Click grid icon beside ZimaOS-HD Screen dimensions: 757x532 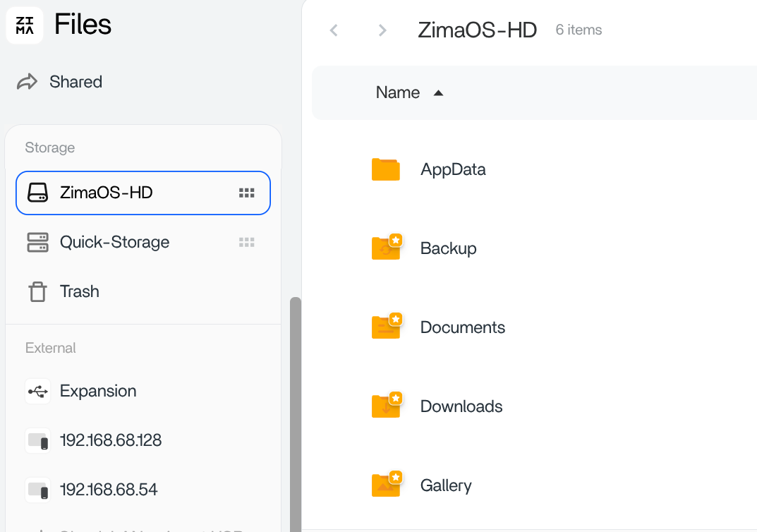[246, 193]
